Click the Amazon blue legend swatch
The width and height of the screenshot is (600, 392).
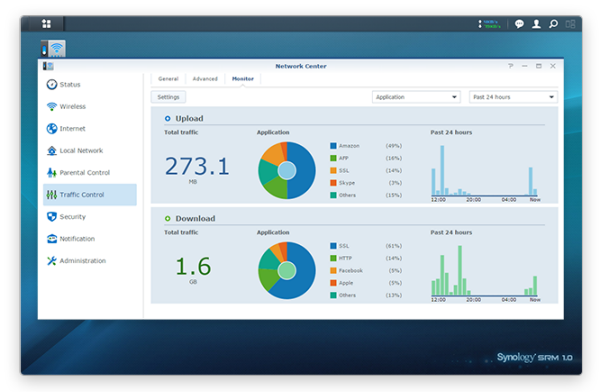pos(333,146)
